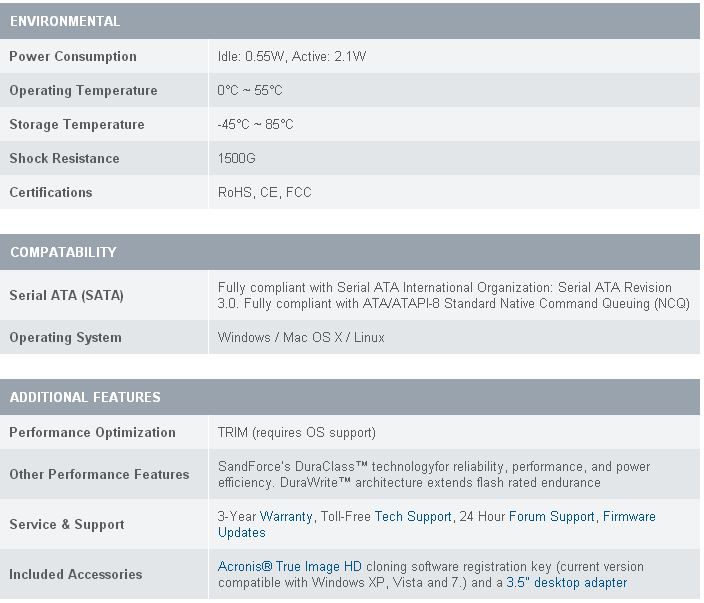Click the Firmware Updates link
Viewport: 704px width, 603px height.
click(x=629, y=517)
